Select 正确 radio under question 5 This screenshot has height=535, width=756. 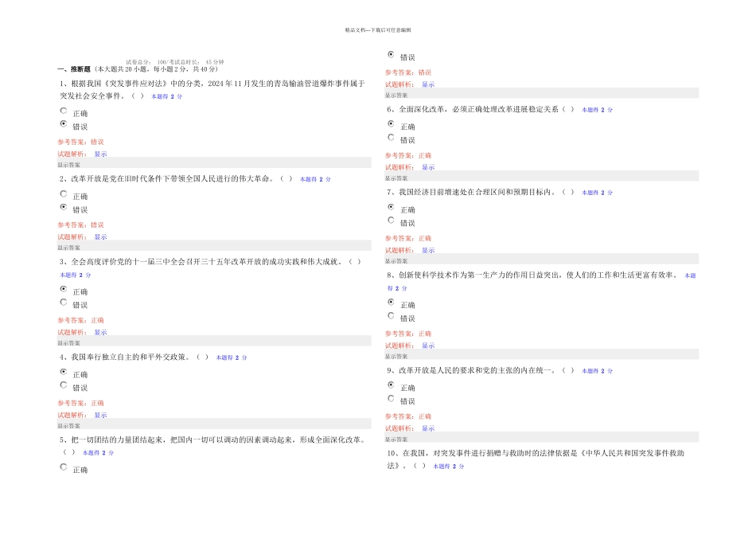tap(63, 467)
